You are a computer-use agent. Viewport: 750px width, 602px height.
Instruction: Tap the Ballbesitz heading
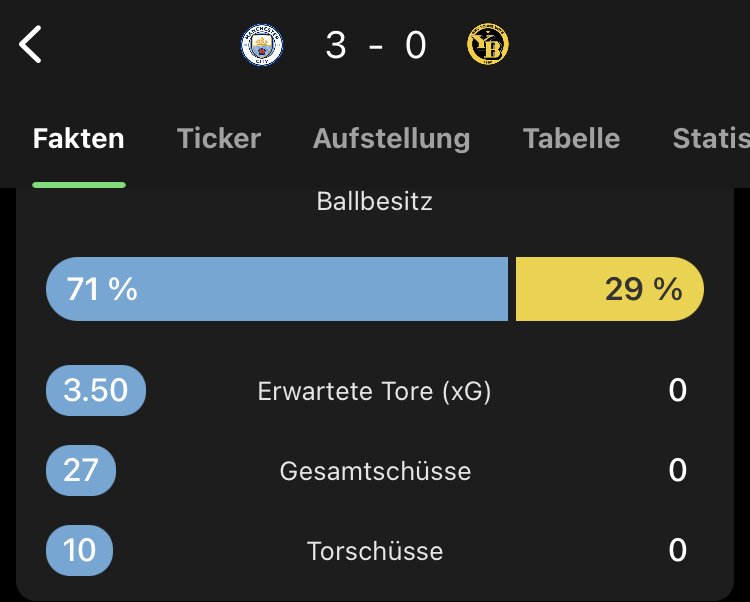(375, 201)
